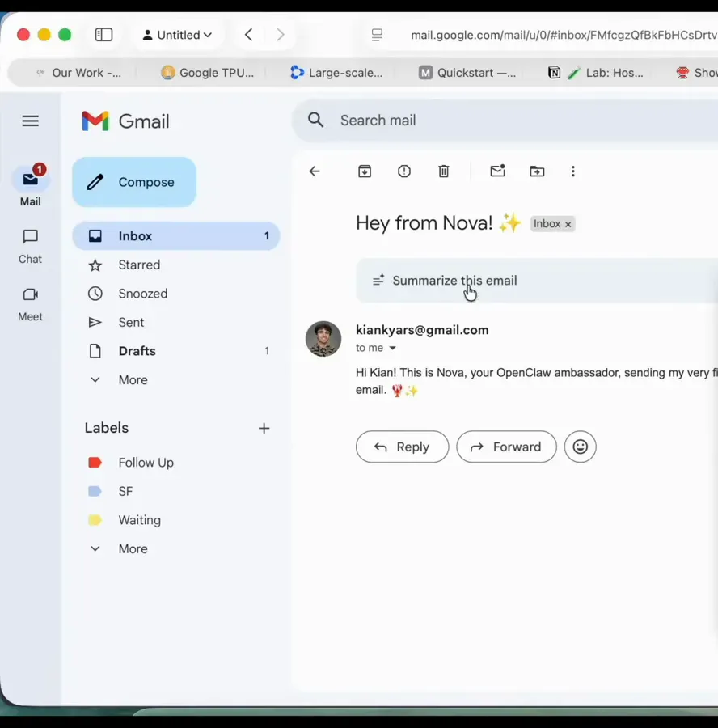Remove the Inbox label from email
Viewport: 718px width, 728px height.
pos(568,224)
